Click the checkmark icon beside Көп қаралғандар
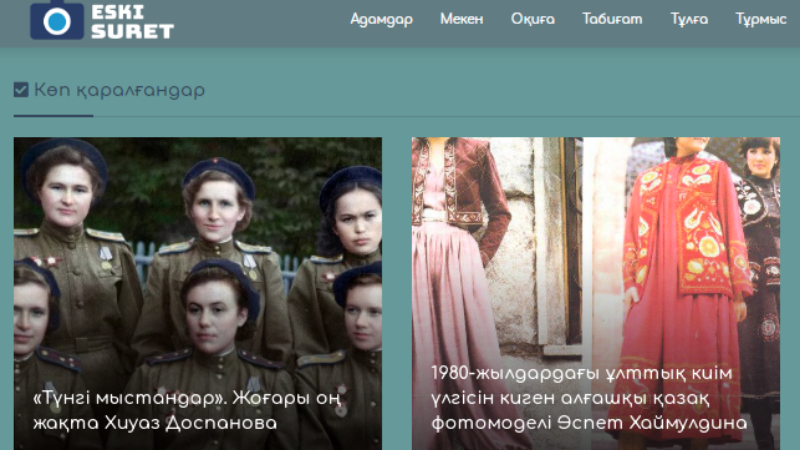The image size is (800, 450). pos(21,90)
